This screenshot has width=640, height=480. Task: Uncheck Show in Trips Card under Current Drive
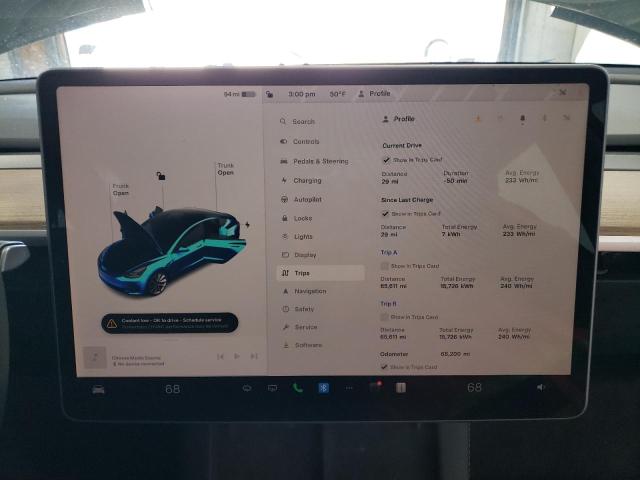pyautogui.click(x=386, y=160)
